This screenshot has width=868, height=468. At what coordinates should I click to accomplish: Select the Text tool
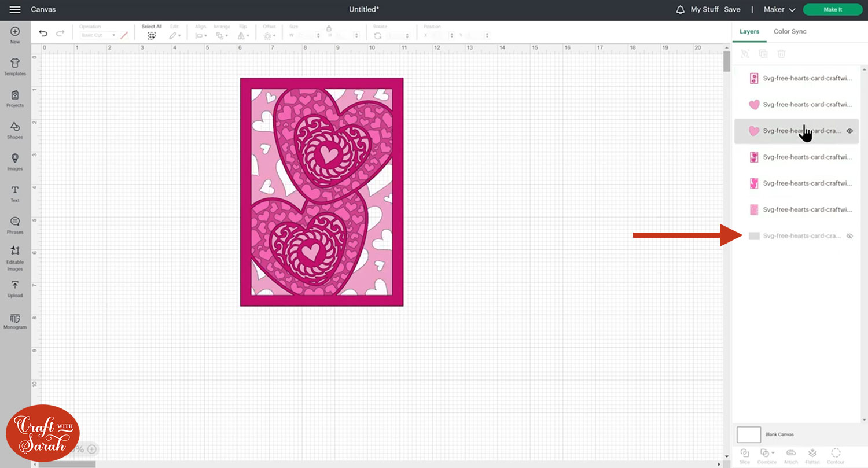coord(15,193)
